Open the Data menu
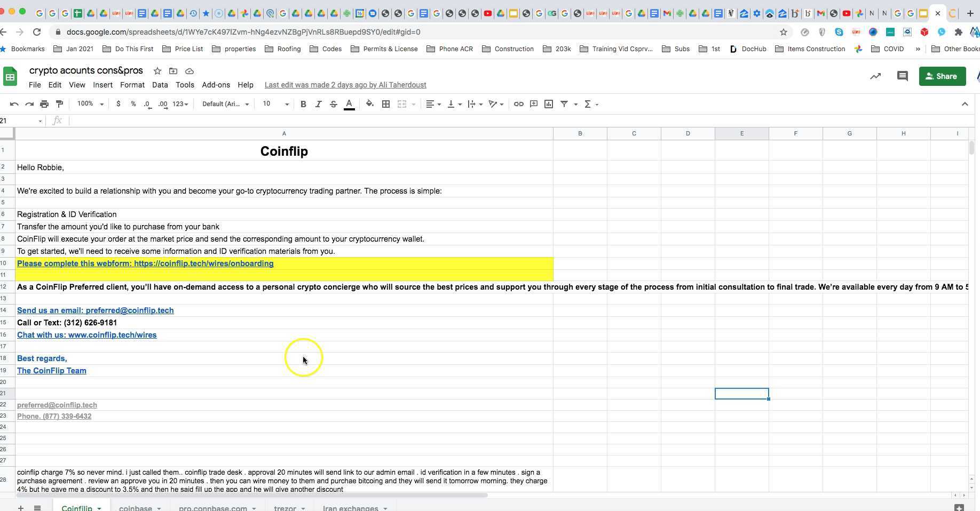980x511 pixels. (x=160, y=85)
